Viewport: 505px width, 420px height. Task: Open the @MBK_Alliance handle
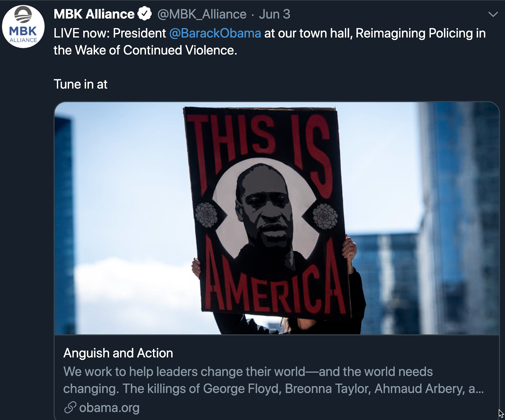(x=202, y=14)
